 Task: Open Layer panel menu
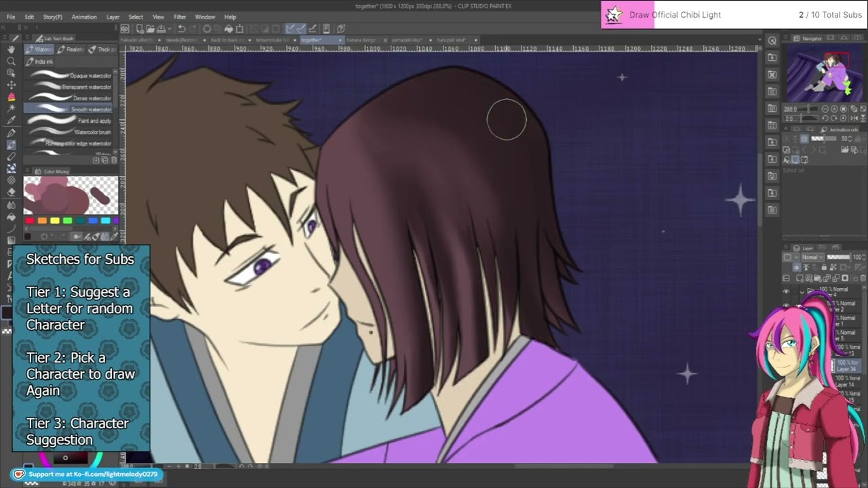[785, 247]
